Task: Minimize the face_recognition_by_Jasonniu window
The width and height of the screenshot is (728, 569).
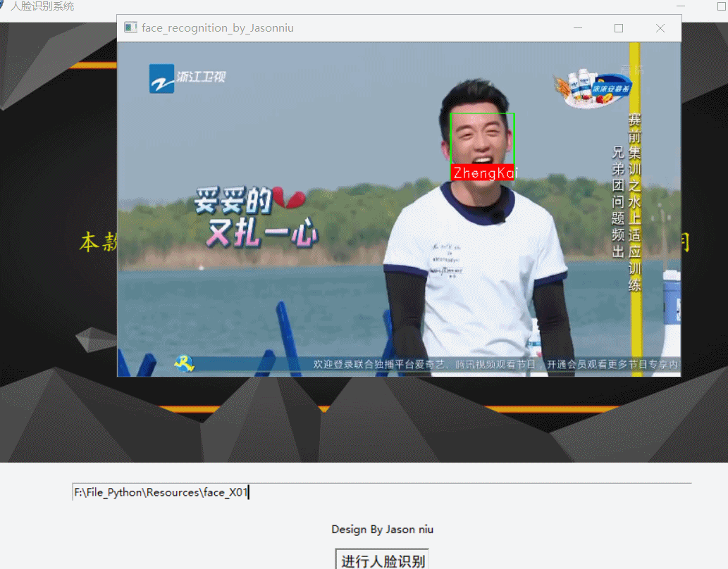Action: 578,28
